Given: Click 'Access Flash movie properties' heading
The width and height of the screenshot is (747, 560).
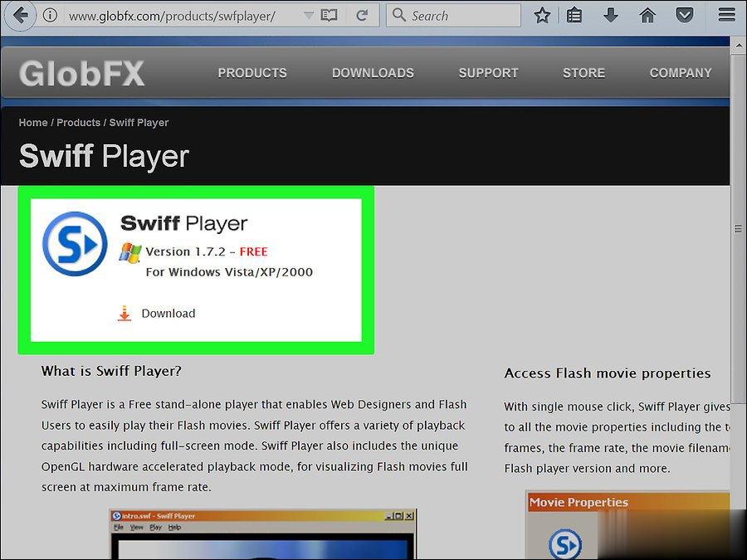Looking at the screenshot, I should pyautogui.click(x=608, y=373).
